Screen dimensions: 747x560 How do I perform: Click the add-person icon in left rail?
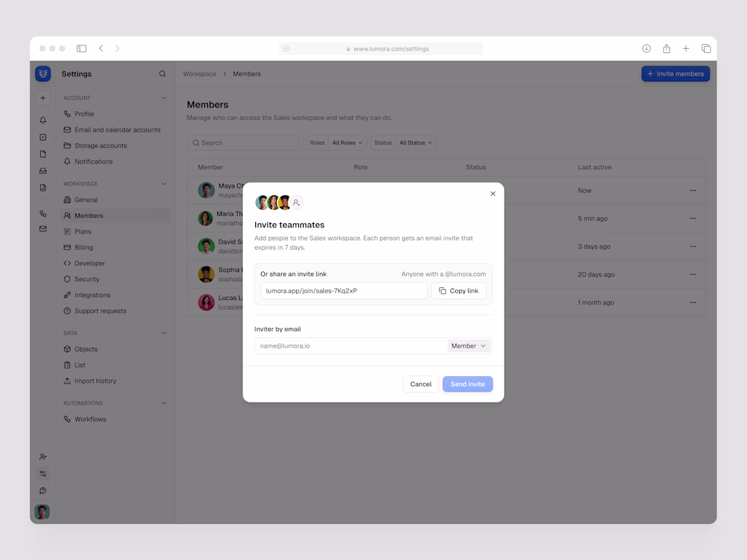43,457
